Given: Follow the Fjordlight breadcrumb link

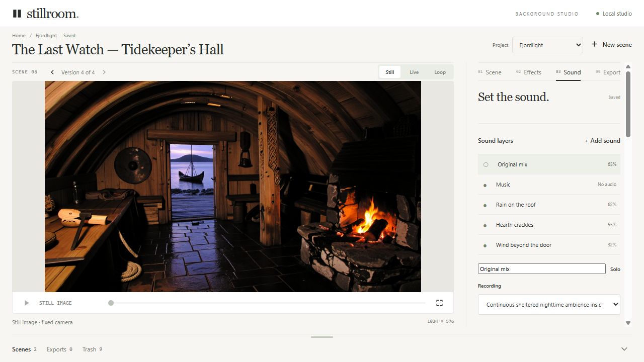Looking at the screenshot, I should coord(46,36).
